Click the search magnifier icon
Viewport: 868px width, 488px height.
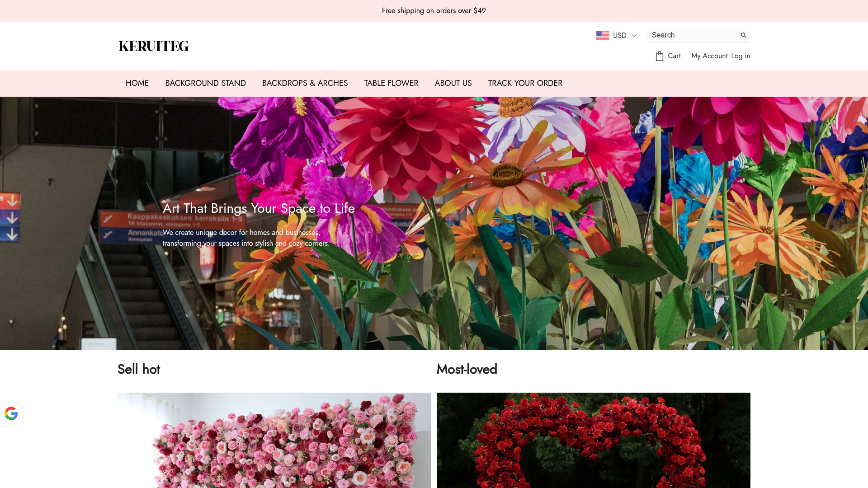click(743, 35)
